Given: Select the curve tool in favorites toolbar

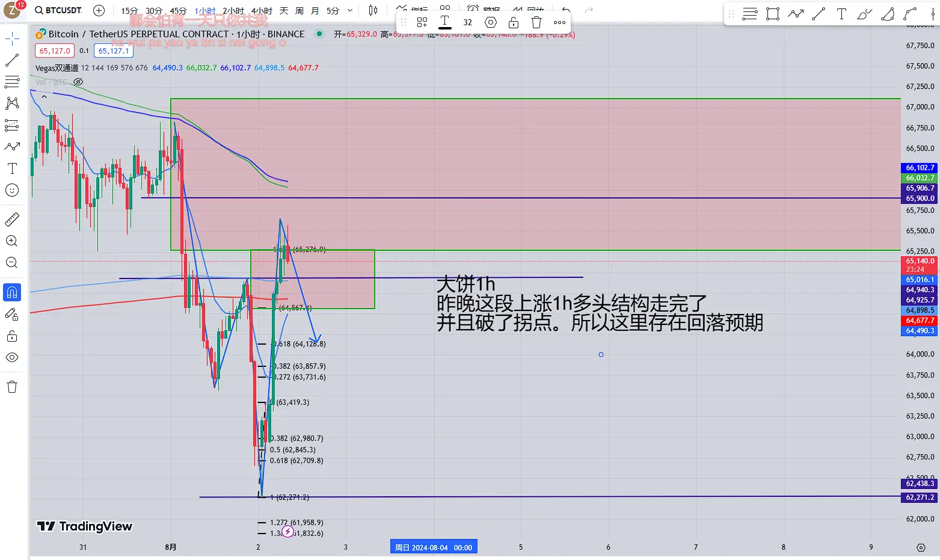Looking at the screenshot, I should click(911, 14).
